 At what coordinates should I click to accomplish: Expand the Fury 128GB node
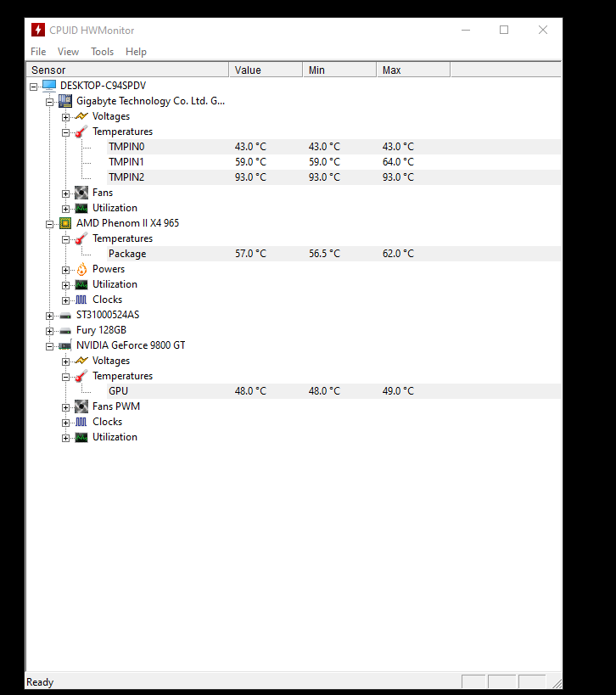(49, 331)
